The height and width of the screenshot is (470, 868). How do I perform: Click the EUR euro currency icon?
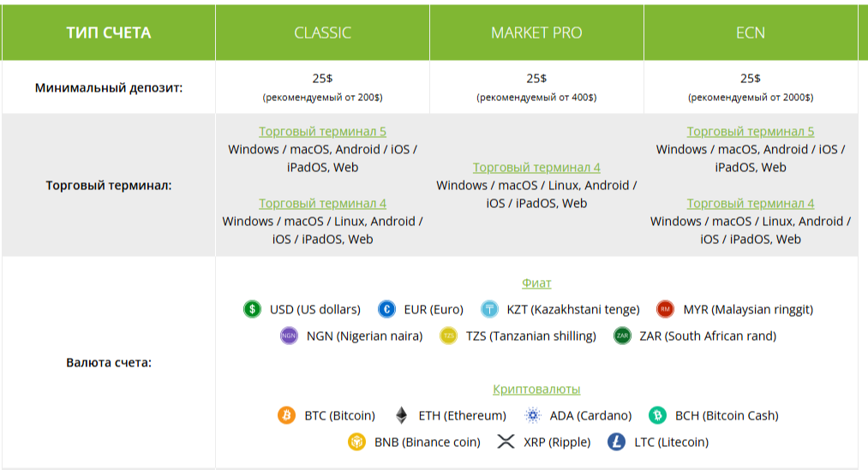pyautogui.click(x=386, y=309)
